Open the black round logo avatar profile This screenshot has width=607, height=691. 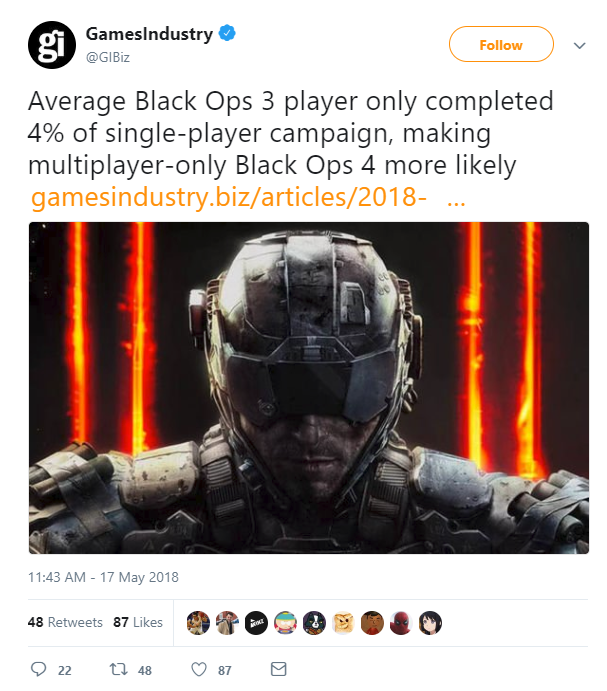256,623
